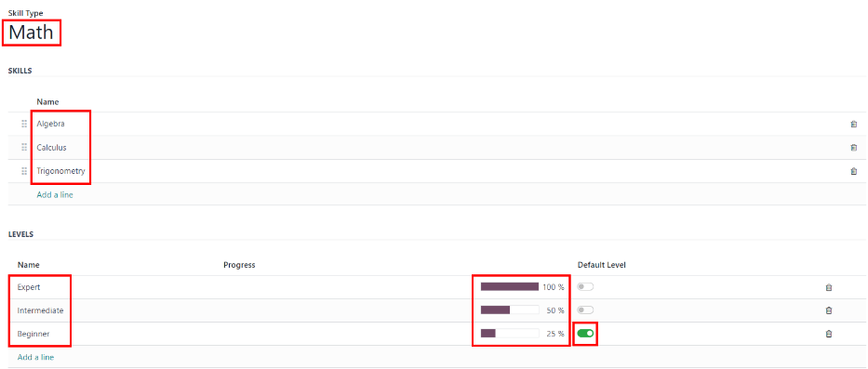Delete the Expert level row
868x369 pixels.
[x=829, y=287]
